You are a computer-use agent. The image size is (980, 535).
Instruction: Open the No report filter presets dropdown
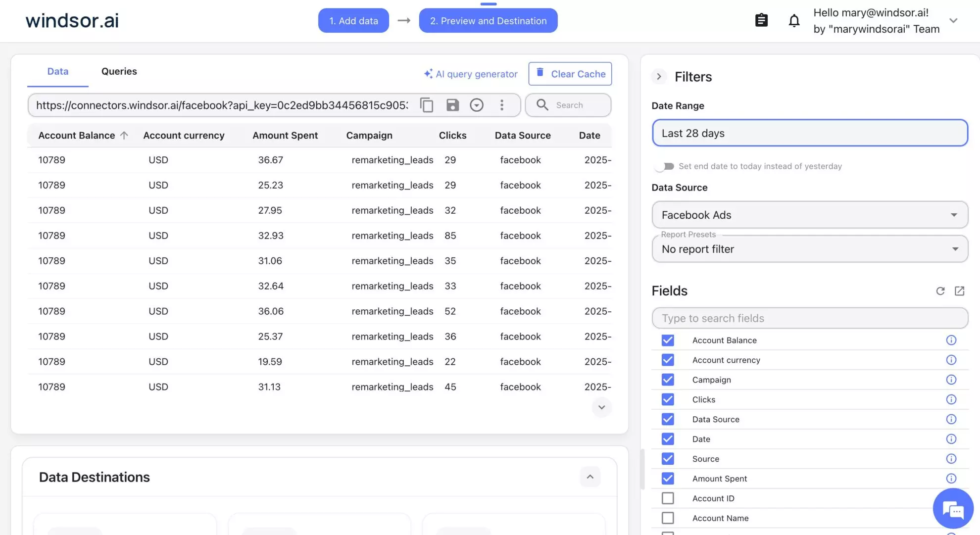810,249
